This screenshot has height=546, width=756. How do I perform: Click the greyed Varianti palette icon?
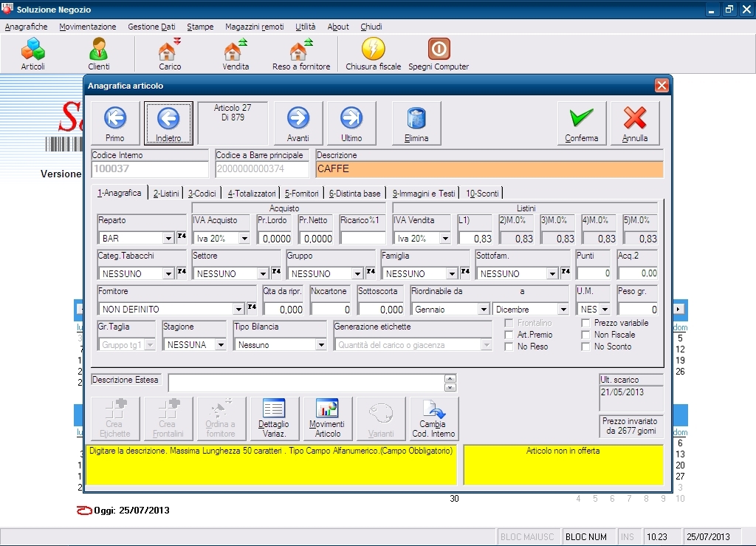(x=380, y=418)
